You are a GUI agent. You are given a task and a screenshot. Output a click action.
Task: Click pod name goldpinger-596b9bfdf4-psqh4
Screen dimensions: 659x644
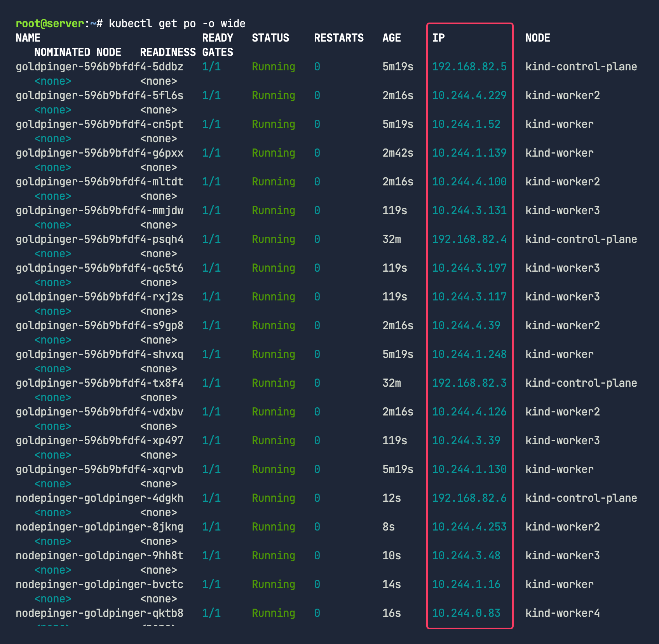coord(99,239)
